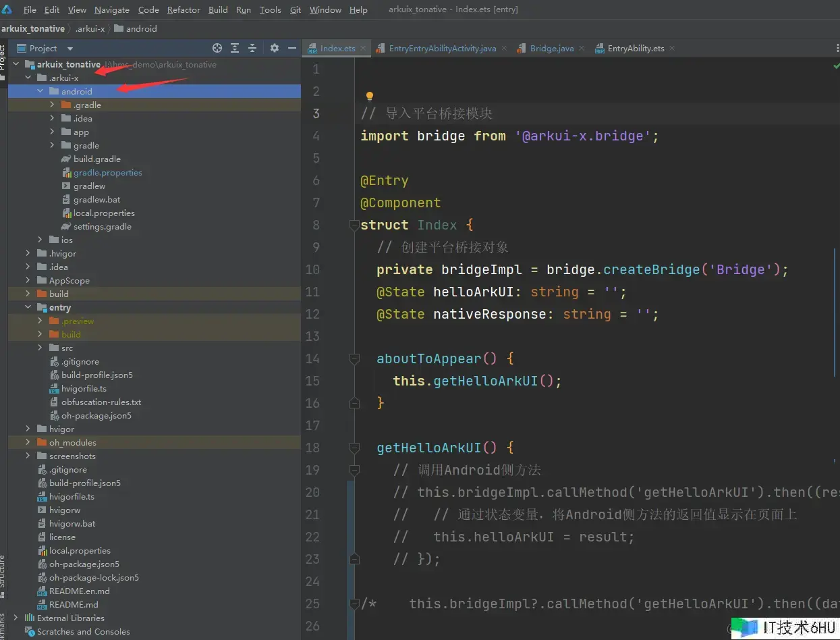Select the oh-package-lock.json5 file
Image resolution: width=840 pixels, height=640 pixels.
[x=94, y=577]
